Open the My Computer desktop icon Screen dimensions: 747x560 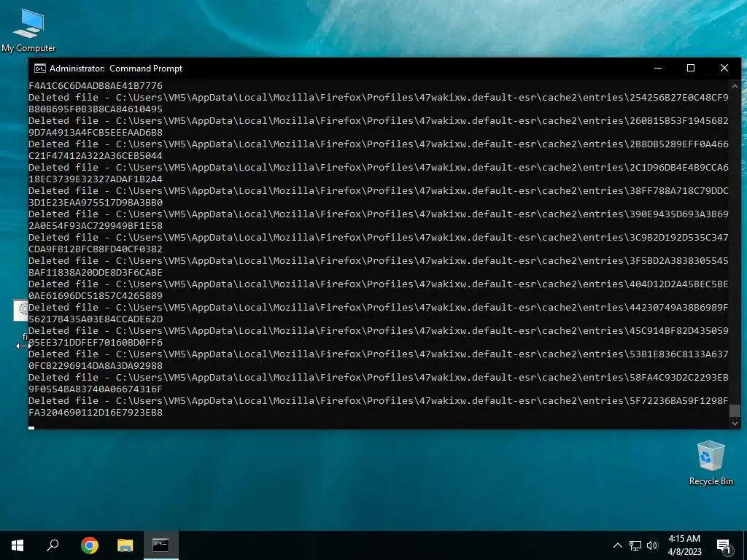[x=28, y=30]
